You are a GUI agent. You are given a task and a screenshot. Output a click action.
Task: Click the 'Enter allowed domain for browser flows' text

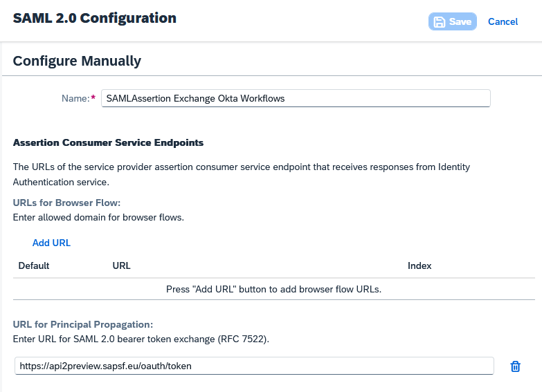98,217
